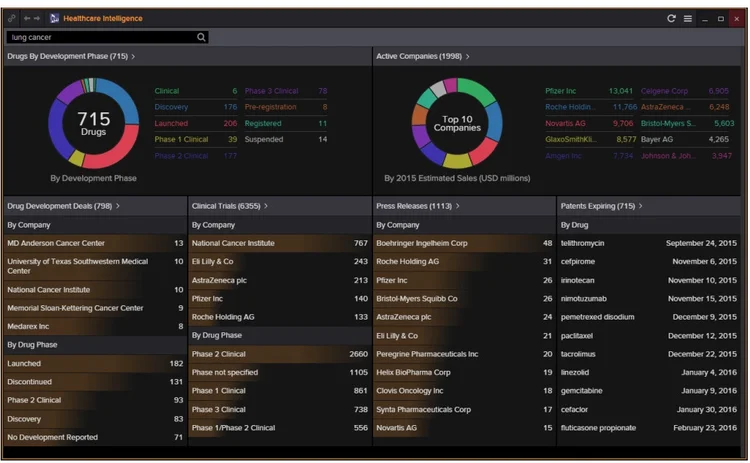
Task: Expand Drug Development Deals chevron
Action: [118, 206]
